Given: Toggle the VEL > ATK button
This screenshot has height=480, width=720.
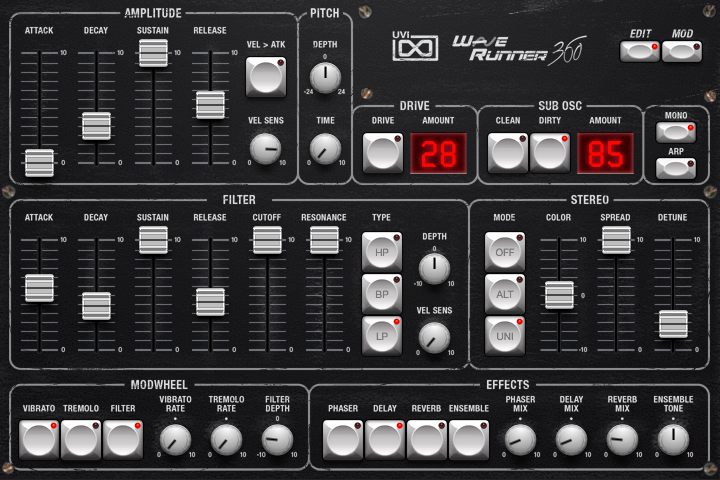Looking at the screenshot, I should point(266,77).
